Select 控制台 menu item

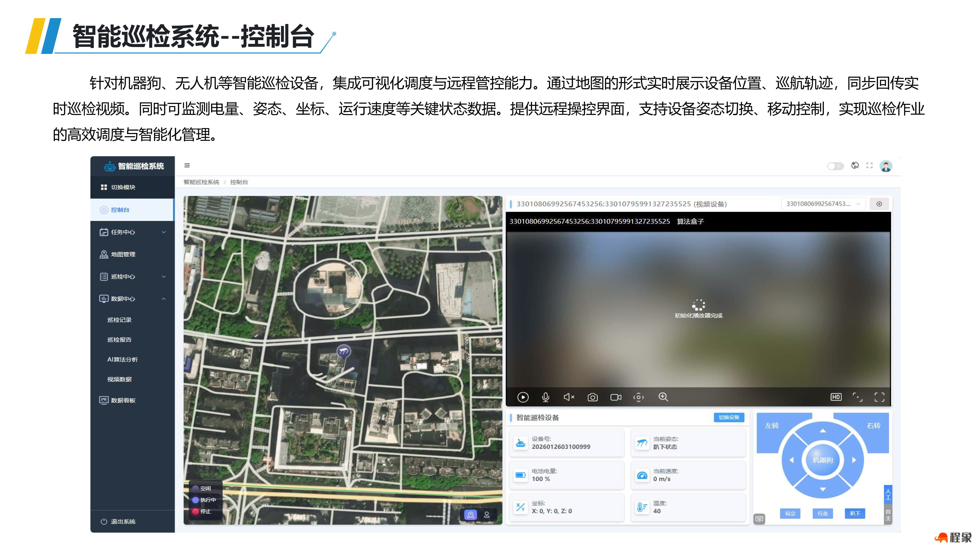[132, 210]
